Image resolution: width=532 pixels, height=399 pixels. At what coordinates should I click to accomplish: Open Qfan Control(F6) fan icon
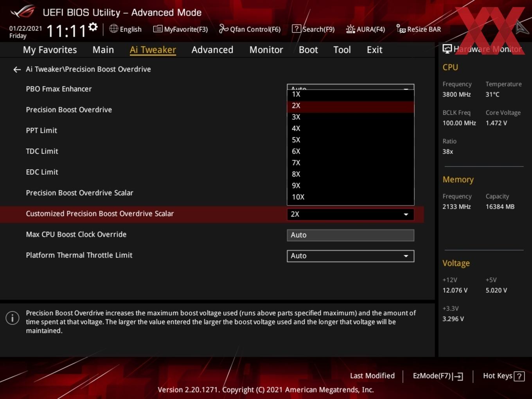point(223,29)
